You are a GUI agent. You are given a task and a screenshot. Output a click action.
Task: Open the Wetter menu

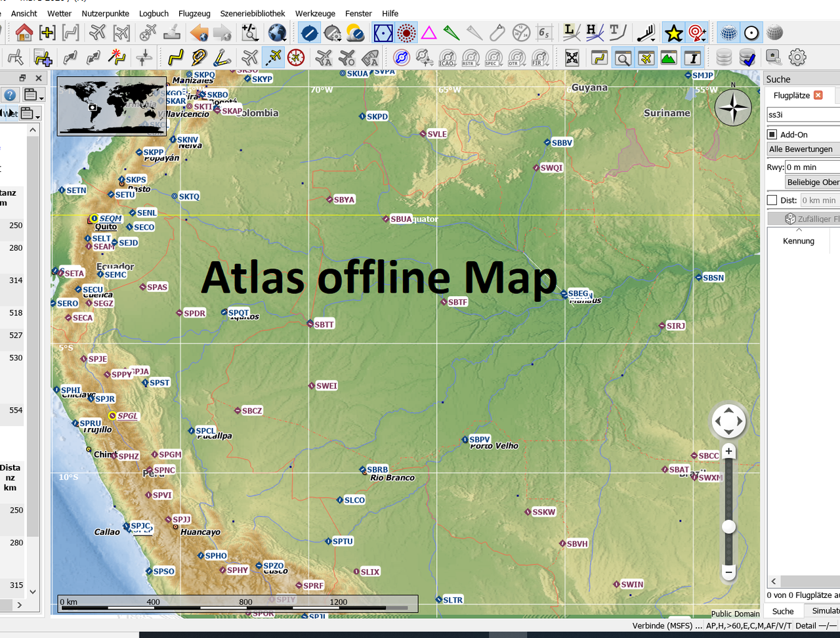point(59,13)
